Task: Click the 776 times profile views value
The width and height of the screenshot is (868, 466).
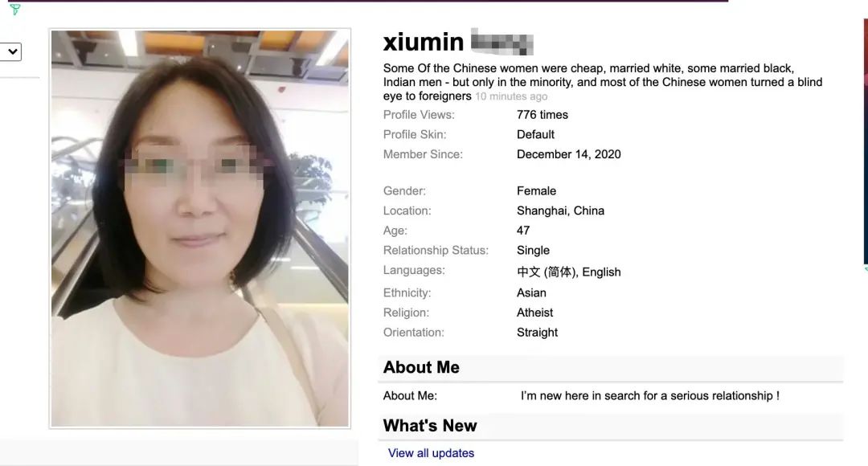Action: click(x=542, y=115)
